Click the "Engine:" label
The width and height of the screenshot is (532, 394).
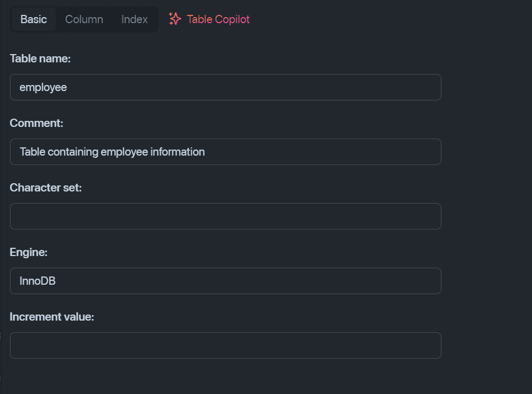29,252
